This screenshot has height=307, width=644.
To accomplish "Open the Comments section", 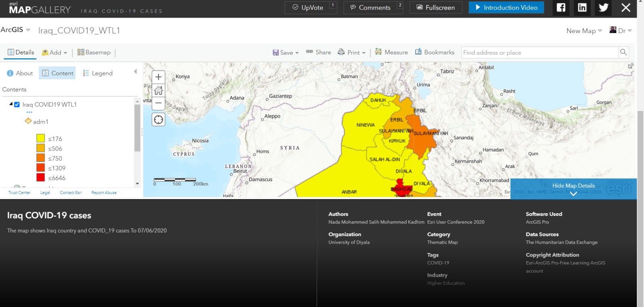I will (373, 8).
